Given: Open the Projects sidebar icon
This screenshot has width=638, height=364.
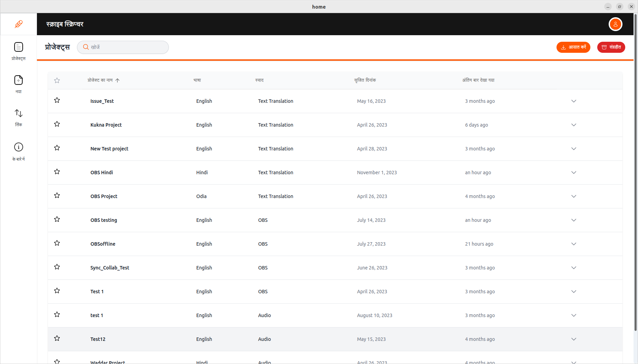Looking at the screenshot, I should tap(19, 47).
